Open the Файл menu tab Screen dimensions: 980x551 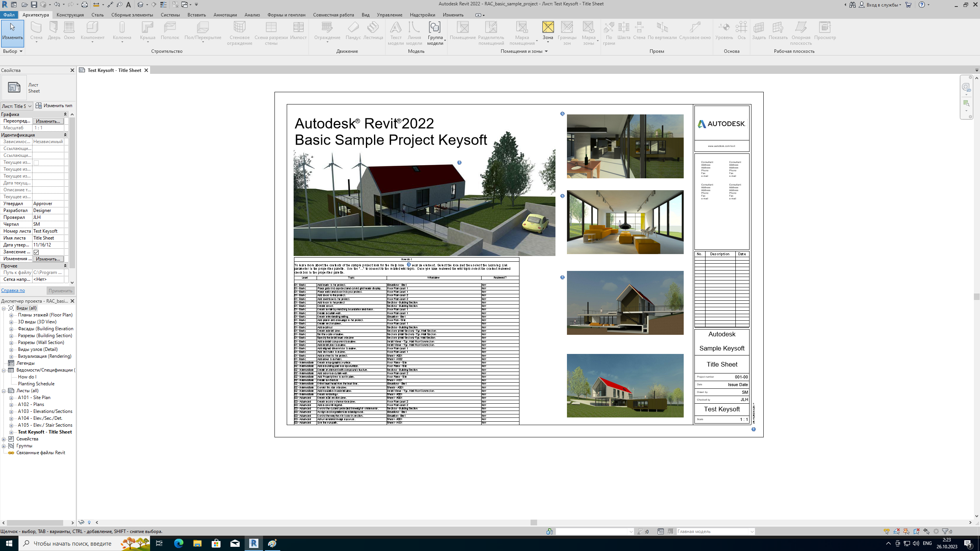(9, 15)
